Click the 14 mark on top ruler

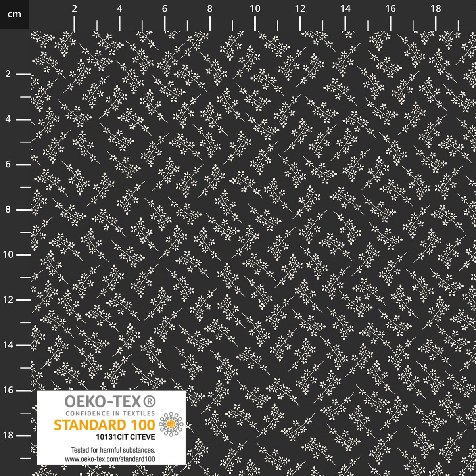[x=345, y=9]
